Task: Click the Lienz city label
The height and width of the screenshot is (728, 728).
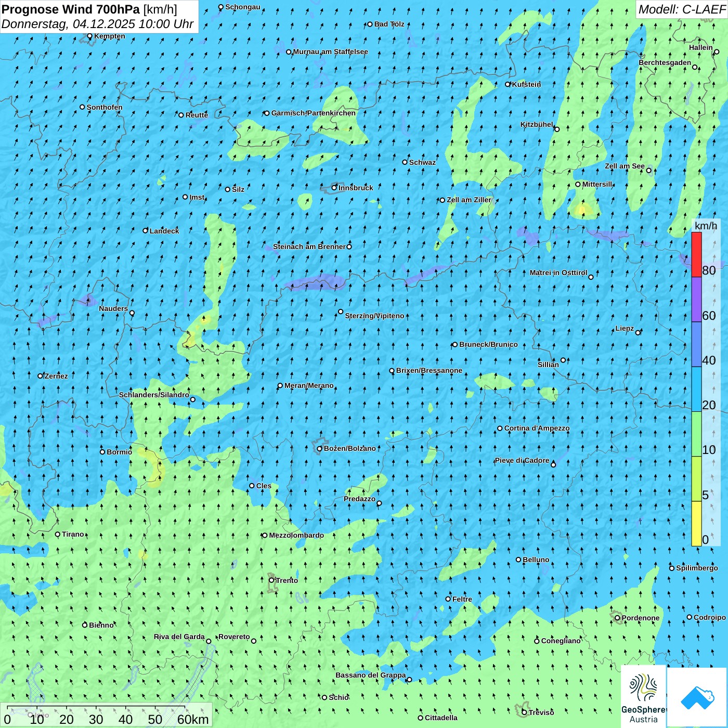Action: tap(624, 328)
